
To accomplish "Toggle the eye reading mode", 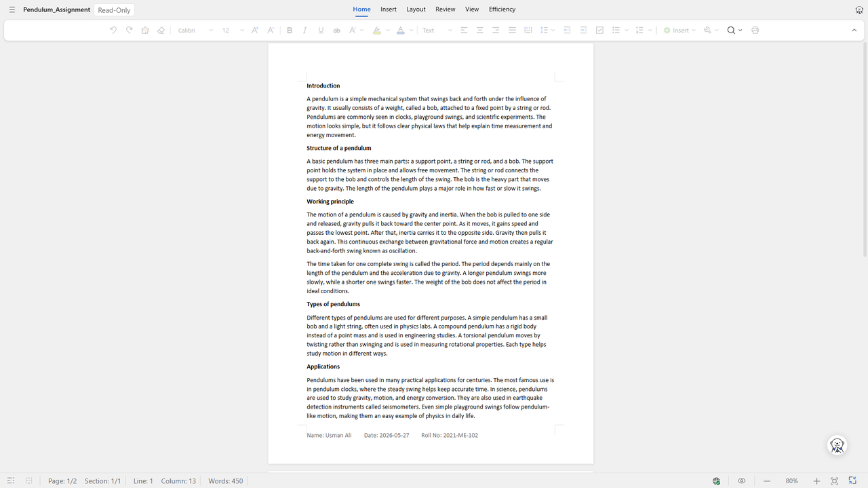I will tap(742, 481).
